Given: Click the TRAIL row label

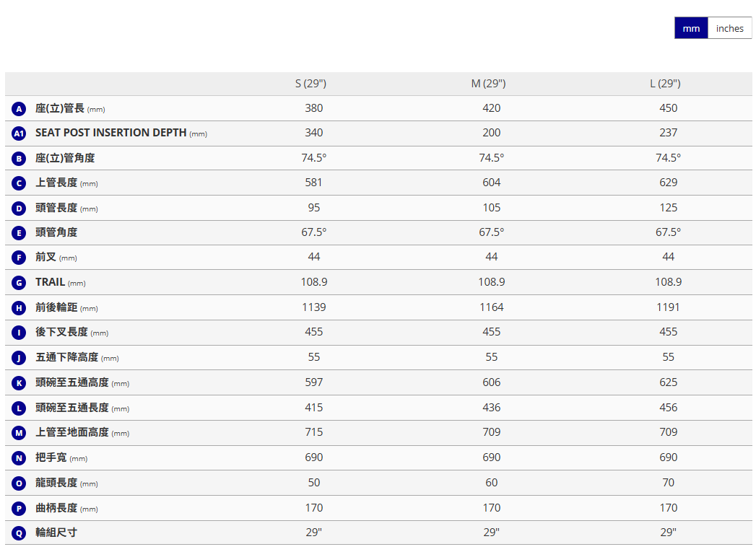Looking at the screenshot, I should [x=51, y=282].
